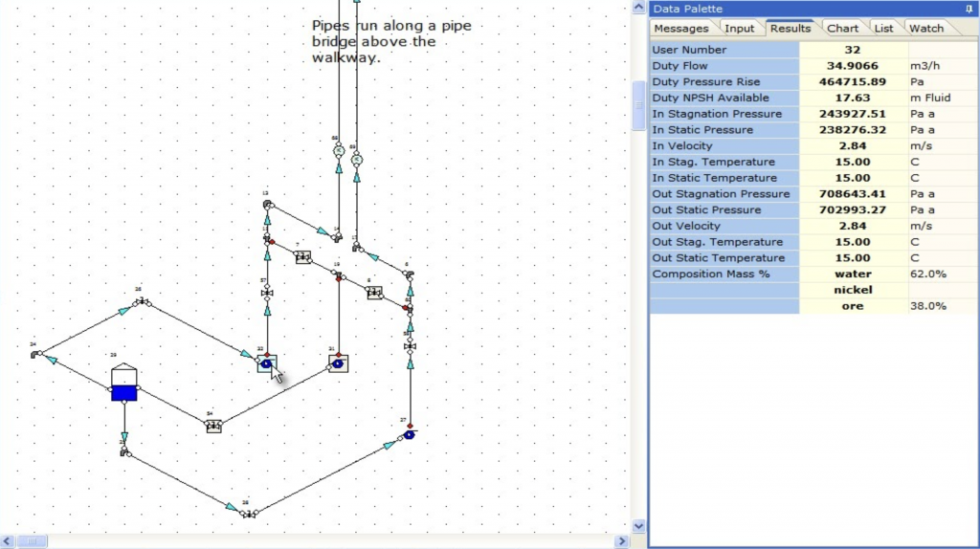This screenshot has height=549, width=980.
Task: Select pump 31 in the diagram
Action: point(338,363)
